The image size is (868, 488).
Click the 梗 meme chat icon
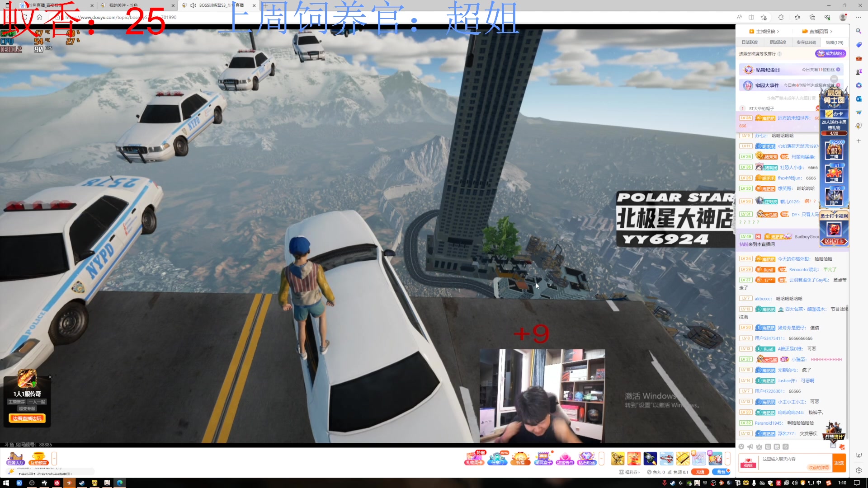coord(777,446)
